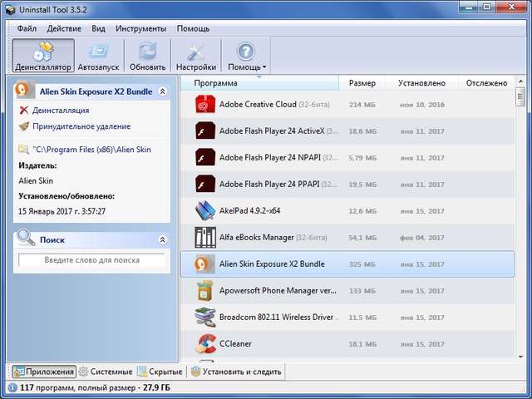The height and width of the screenshot is (399, 532).
Task: Open the Помощь toolbar dropdown arrow
Action: (264, 67)
